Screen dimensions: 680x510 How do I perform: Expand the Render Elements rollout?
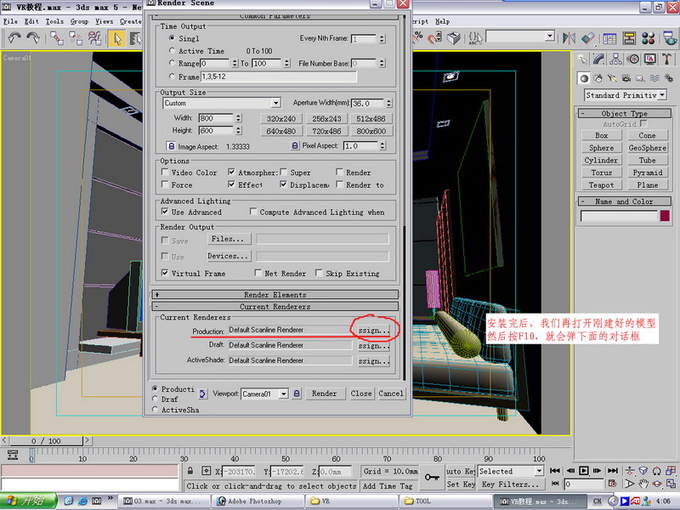point(275,294)
